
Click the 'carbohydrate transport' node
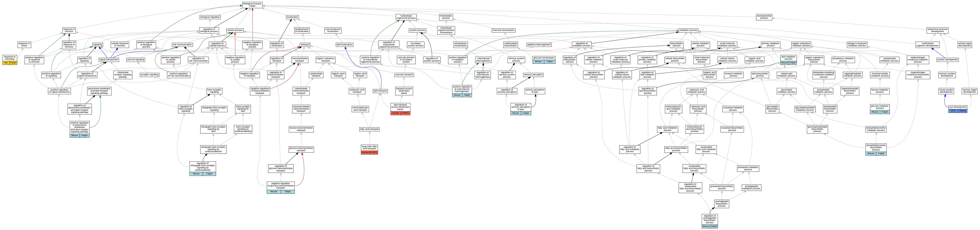coord(316,74)
